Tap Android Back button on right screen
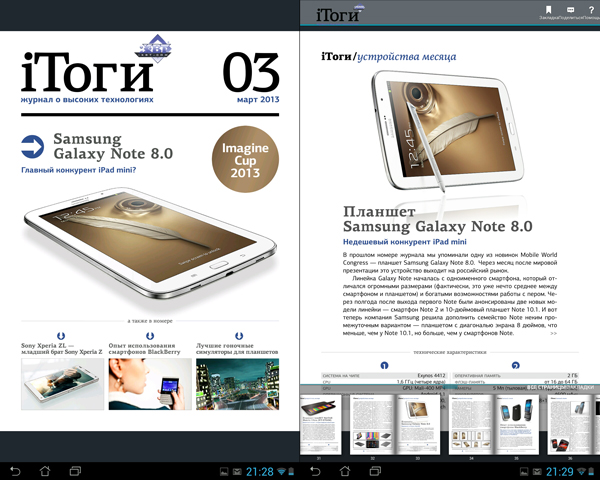The height and width of the screenshot is (480, 600). (x=315, y=471)
